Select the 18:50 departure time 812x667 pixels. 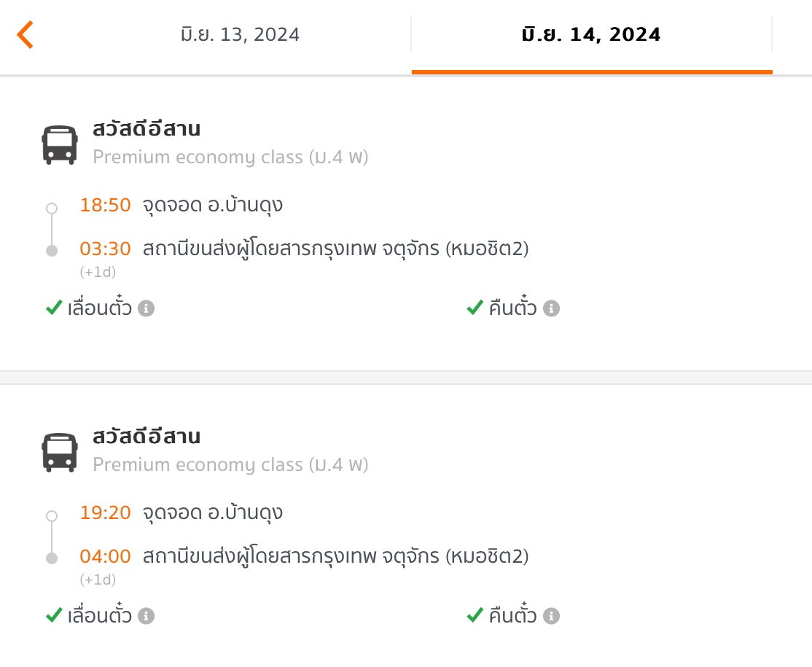[105, 205]
